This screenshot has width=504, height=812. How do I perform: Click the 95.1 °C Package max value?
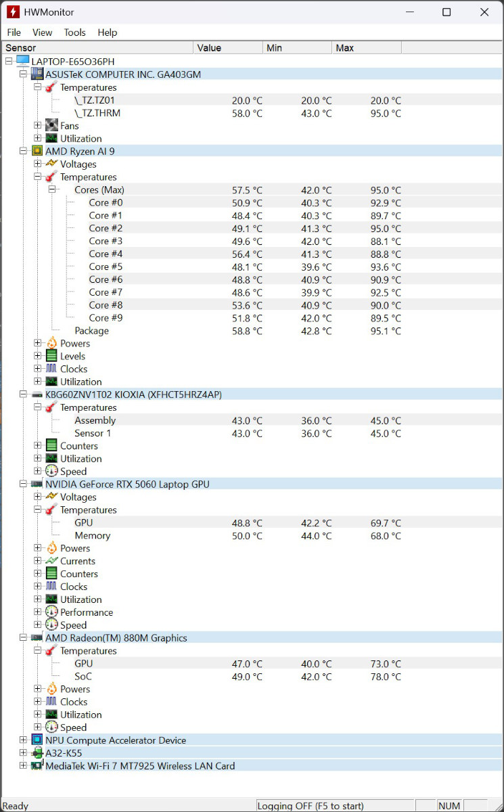pos(386,331)
